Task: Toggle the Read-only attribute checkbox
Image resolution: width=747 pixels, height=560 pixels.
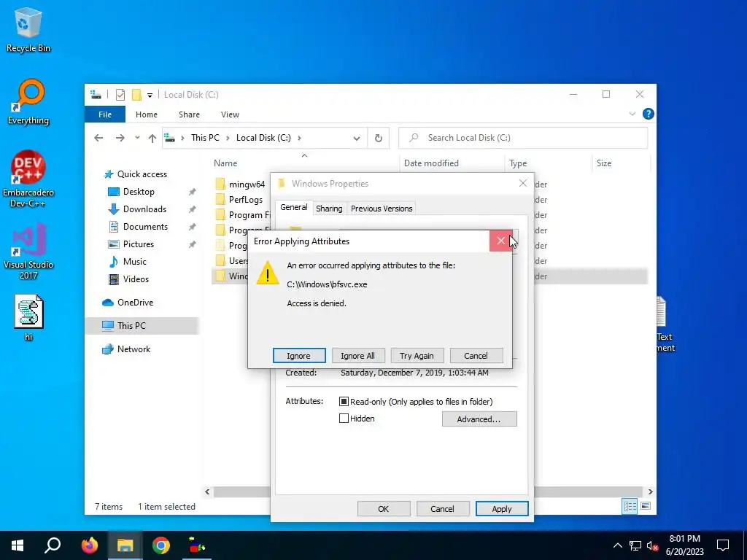Action: coord(344,402)
